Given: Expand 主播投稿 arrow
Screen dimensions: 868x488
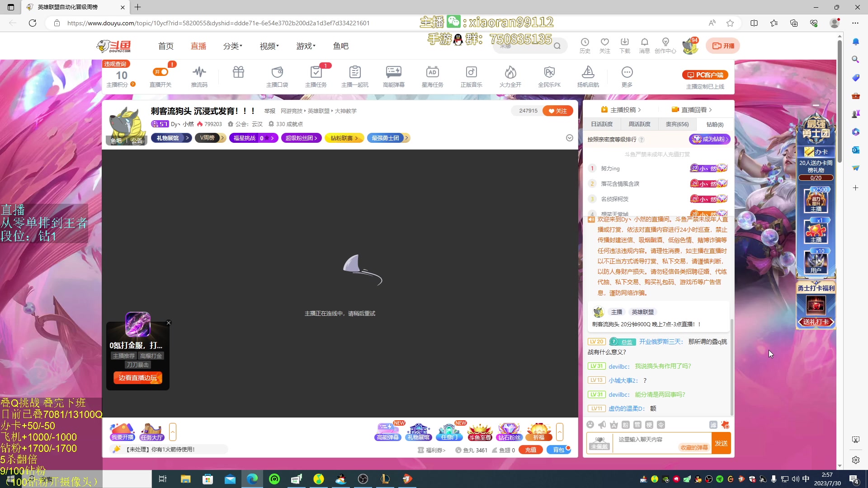Looking at the screenshot, I should tap(640, 110).
